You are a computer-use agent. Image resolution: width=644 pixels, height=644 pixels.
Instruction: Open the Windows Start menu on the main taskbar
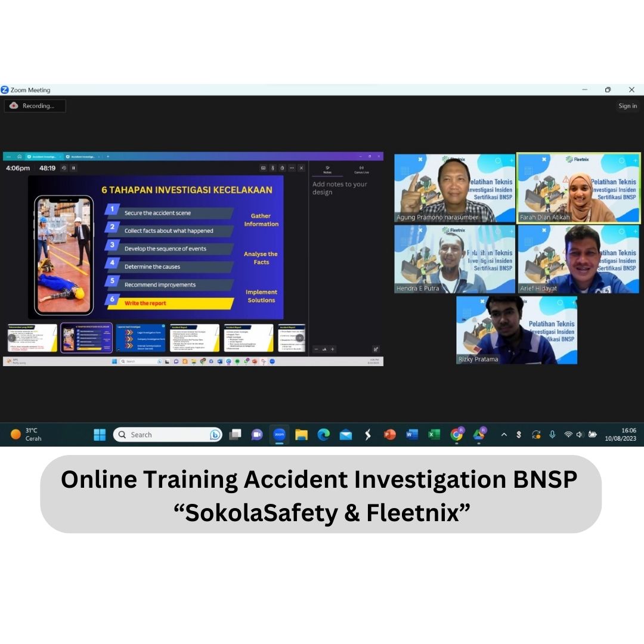tap(100, 435)
